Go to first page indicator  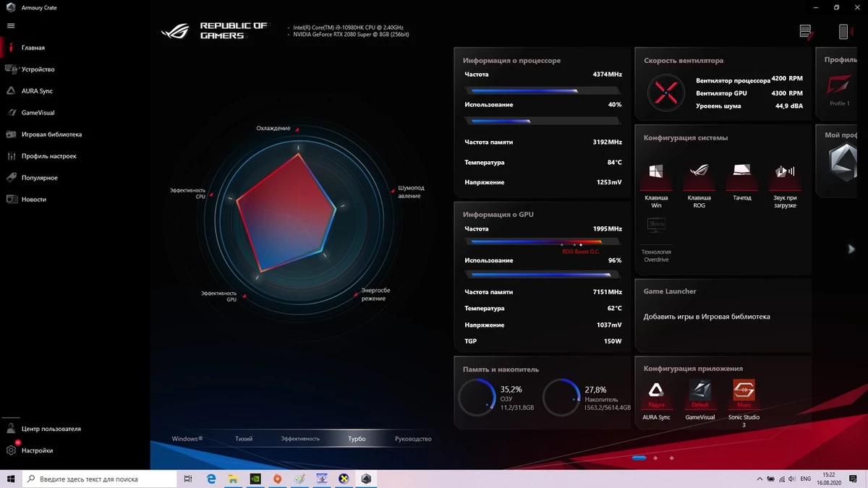pos(639,458)
